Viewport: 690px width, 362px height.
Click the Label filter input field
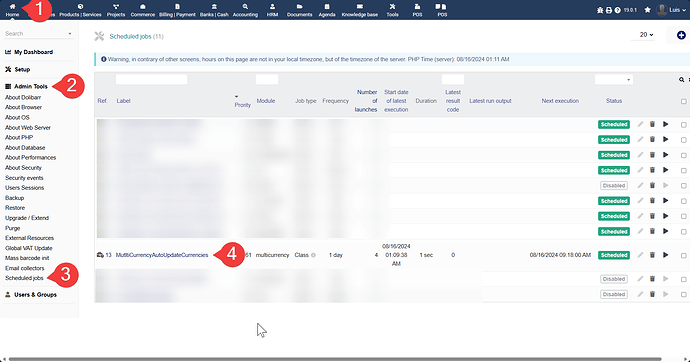point(151,79)
